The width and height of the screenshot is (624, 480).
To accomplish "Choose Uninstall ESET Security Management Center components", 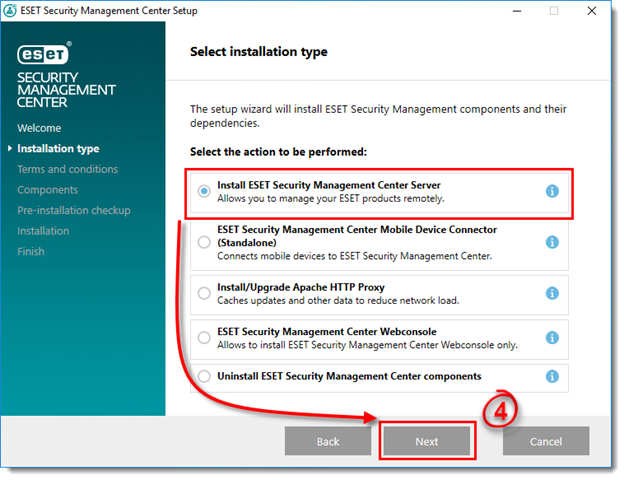I will [x=204, y=376].
